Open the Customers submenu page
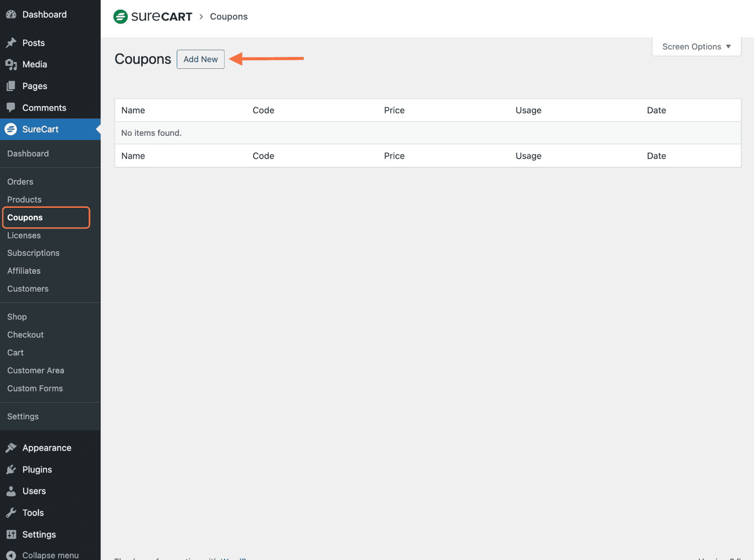Image resolution: width=754 pixels, height=560 pixels. tap(28, 289)
